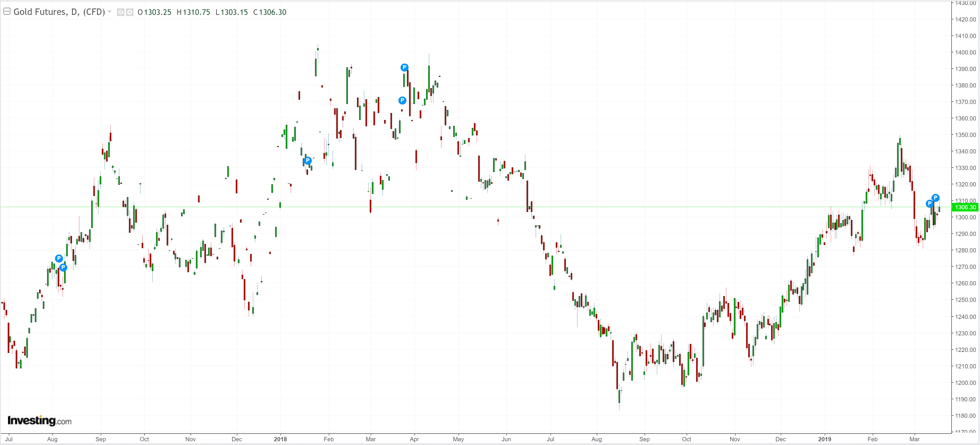
Task: Click the Gold Futures, D, (CFD) title
Action: (59, 12)
